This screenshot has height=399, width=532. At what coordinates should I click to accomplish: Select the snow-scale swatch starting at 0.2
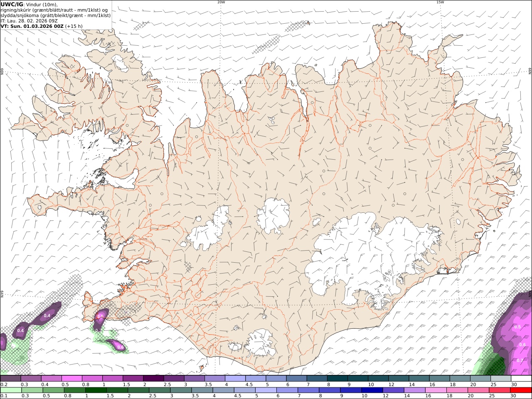point(10,379)
